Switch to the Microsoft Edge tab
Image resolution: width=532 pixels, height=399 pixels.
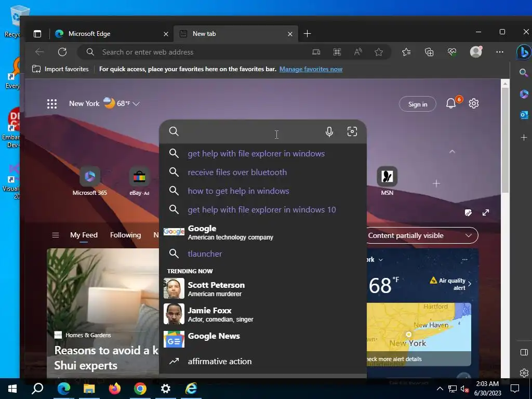pos(111,34)
